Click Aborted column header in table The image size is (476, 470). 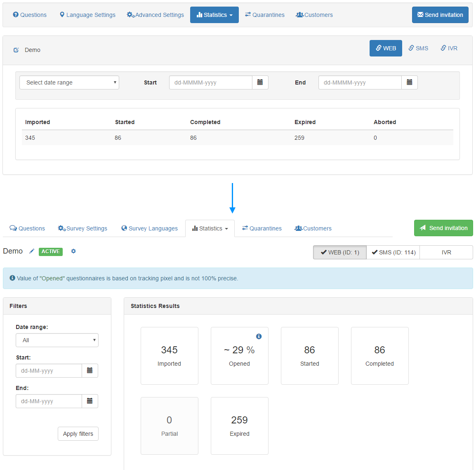pyautogui.click(x=384, y=122)
